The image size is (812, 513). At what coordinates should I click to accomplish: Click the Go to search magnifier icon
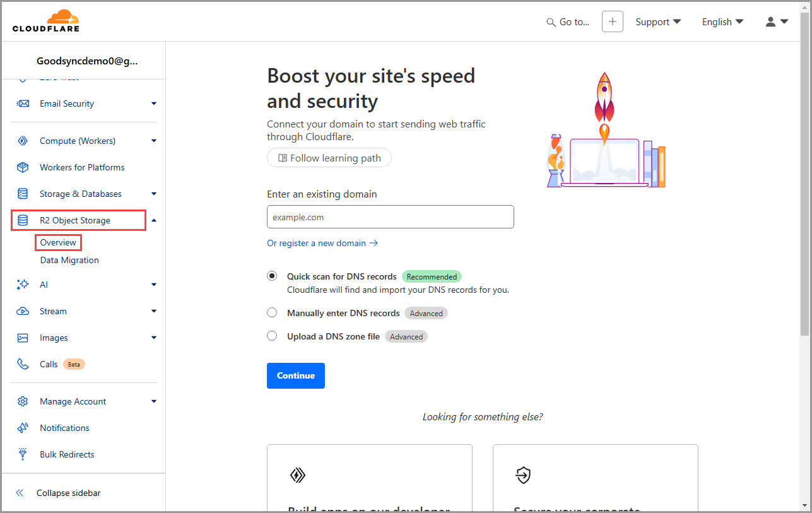(x=551, y=22)
